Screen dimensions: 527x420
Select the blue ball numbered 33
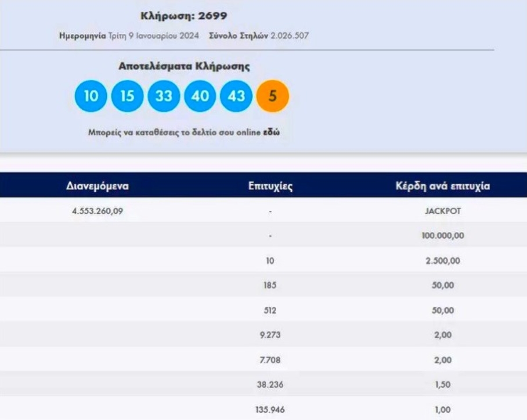(x=164, y=96)
